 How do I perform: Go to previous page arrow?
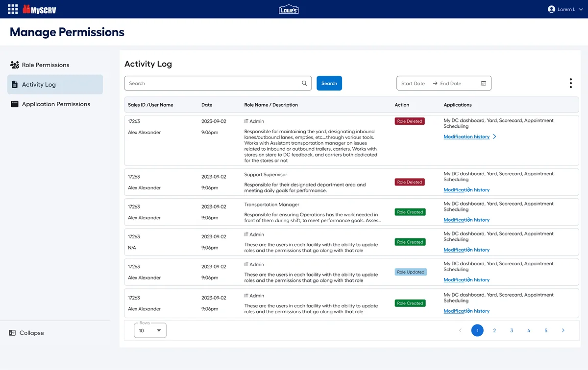pos(460,330)
